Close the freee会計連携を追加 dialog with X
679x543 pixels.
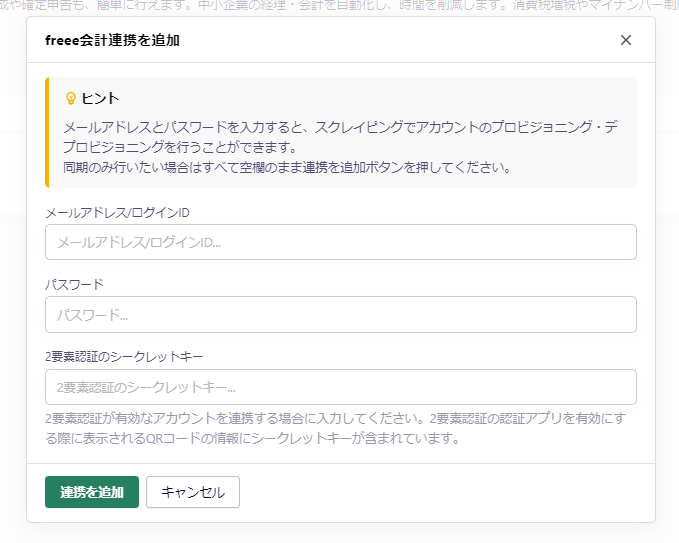click(626, 40)
